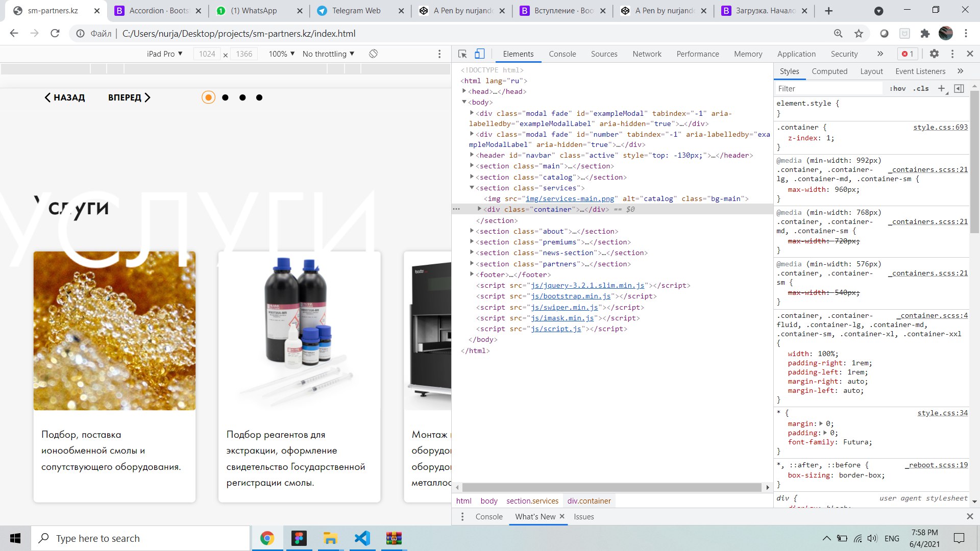Click the НАЗАД slider button
The height and width of the screenshot is (551, 980).
pos(65,97)
